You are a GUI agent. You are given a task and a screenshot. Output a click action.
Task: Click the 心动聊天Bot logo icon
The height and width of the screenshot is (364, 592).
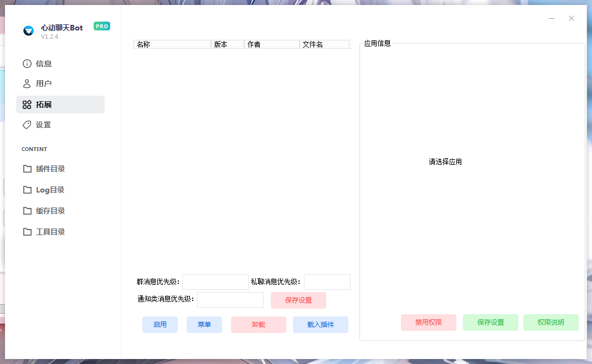pyautogui.click(x=29, y=31)
